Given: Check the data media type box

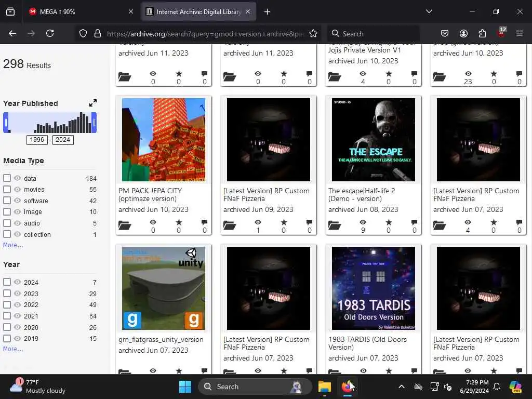Looking at the screenshot, I should point(7,178).
